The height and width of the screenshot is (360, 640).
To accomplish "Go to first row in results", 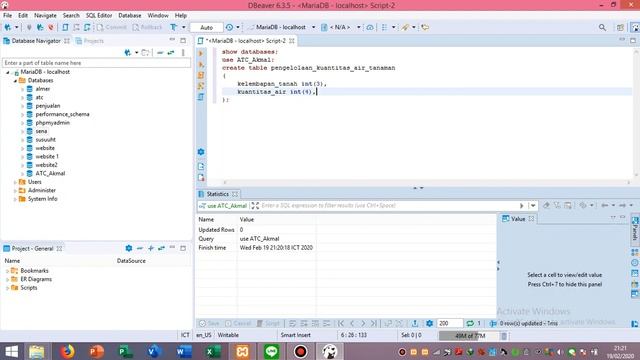I will click(341, 323).
